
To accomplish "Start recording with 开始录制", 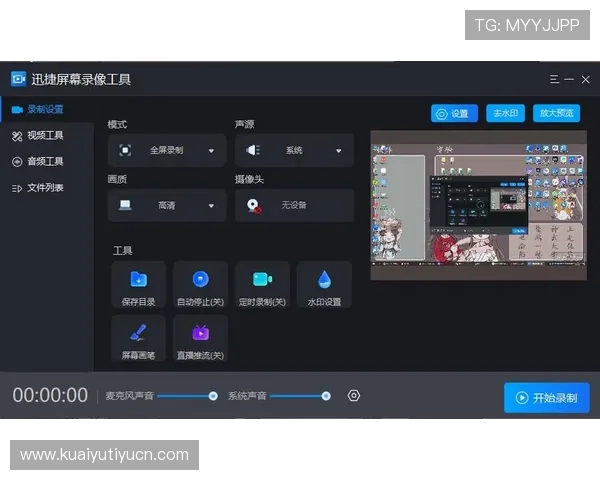I will click(x=546, y=398).
